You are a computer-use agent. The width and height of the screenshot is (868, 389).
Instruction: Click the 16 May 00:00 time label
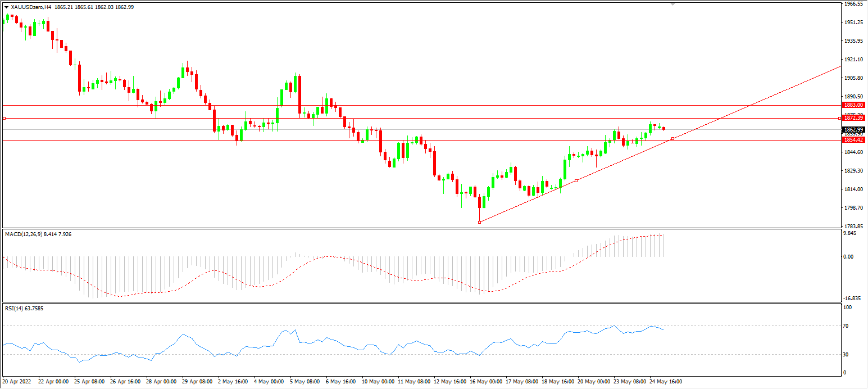pyautogui.click(x=485, y=381)
